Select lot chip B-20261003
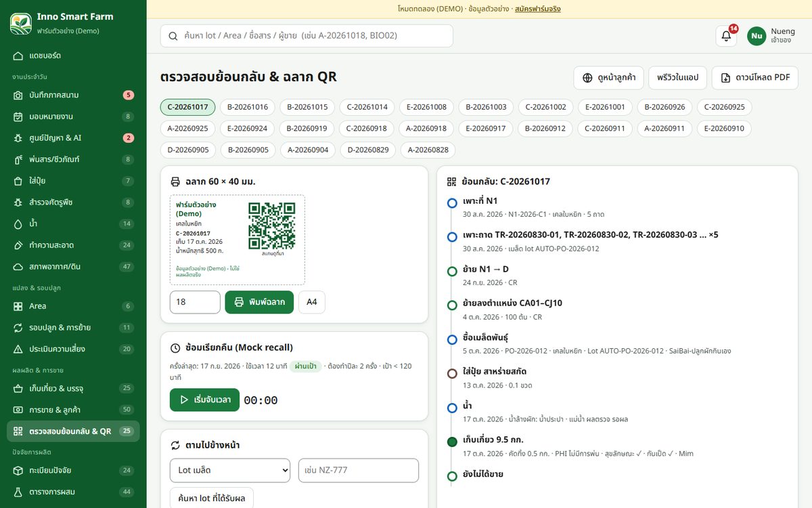Screen dimensions: 812x508 (x=486, y=107)
